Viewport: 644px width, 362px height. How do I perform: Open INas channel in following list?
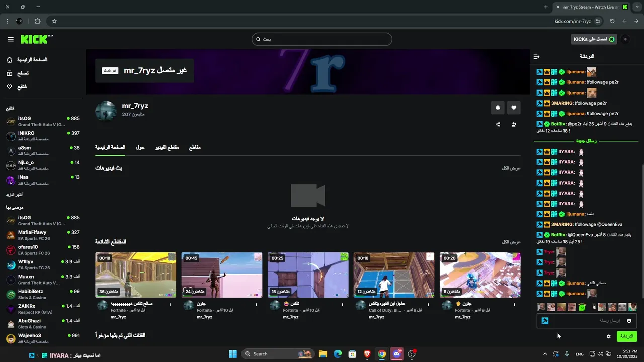(43, 179)
